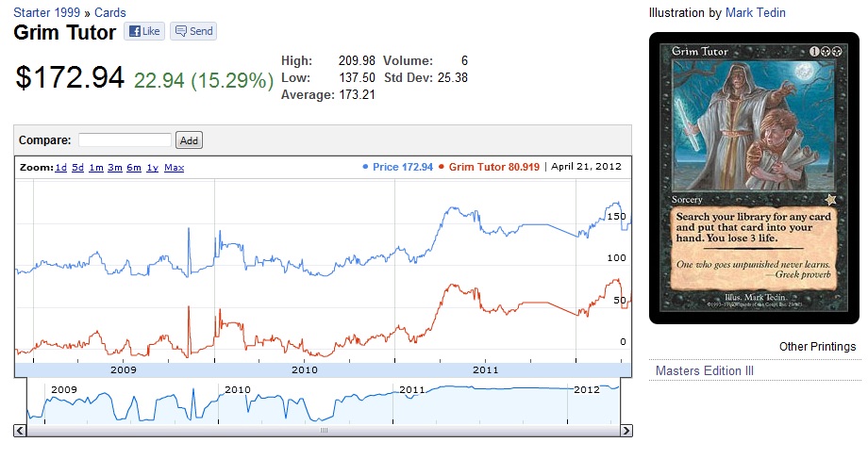
Task: Click the 2011 marker in range overview
Action: point(412,389)
